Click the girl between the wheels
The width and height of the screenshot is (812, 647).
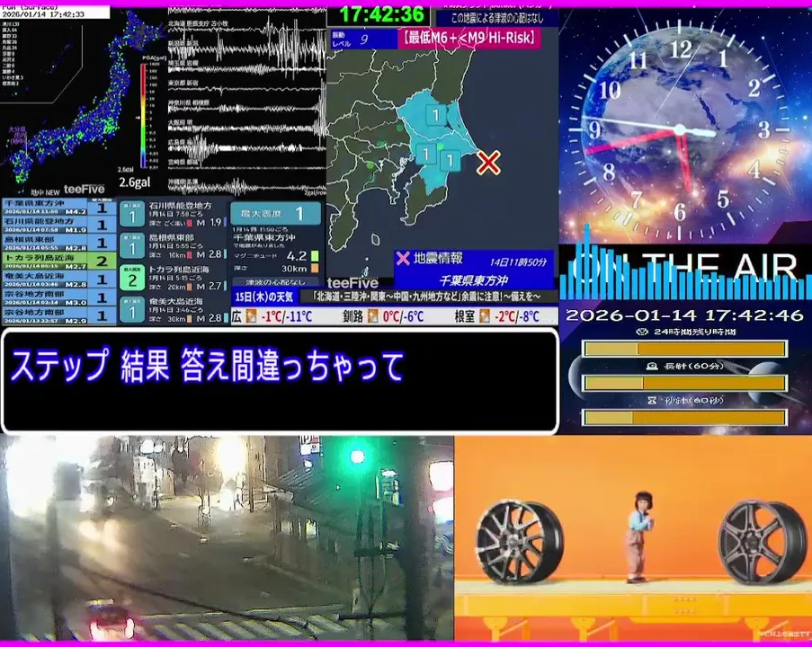tap(640, 536)
